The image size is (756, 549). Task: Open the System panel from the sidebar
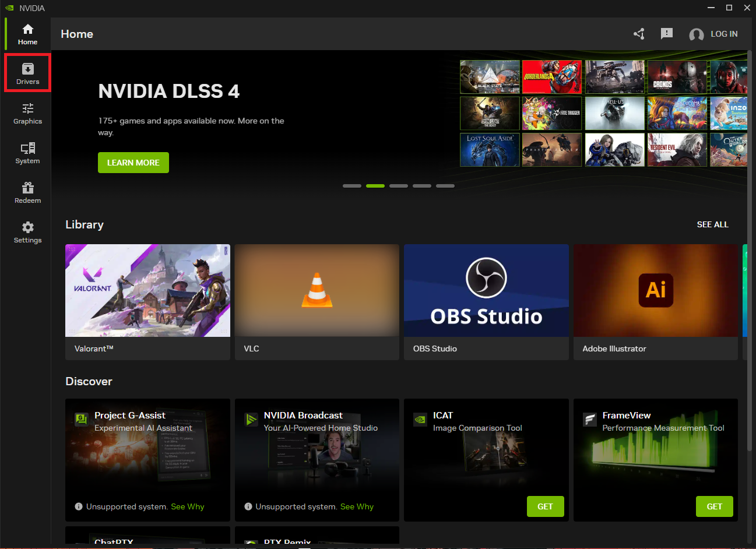27,153
